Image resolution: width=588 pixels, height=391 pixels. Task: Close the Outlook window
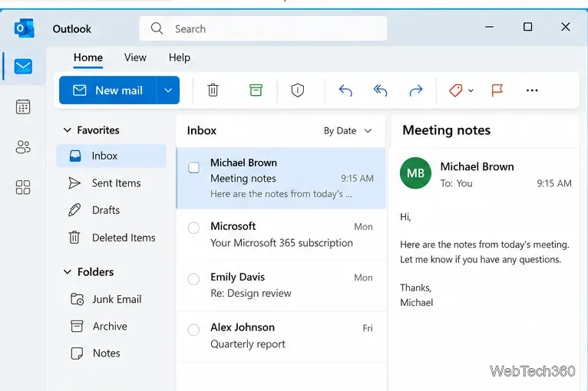(566, 27)
